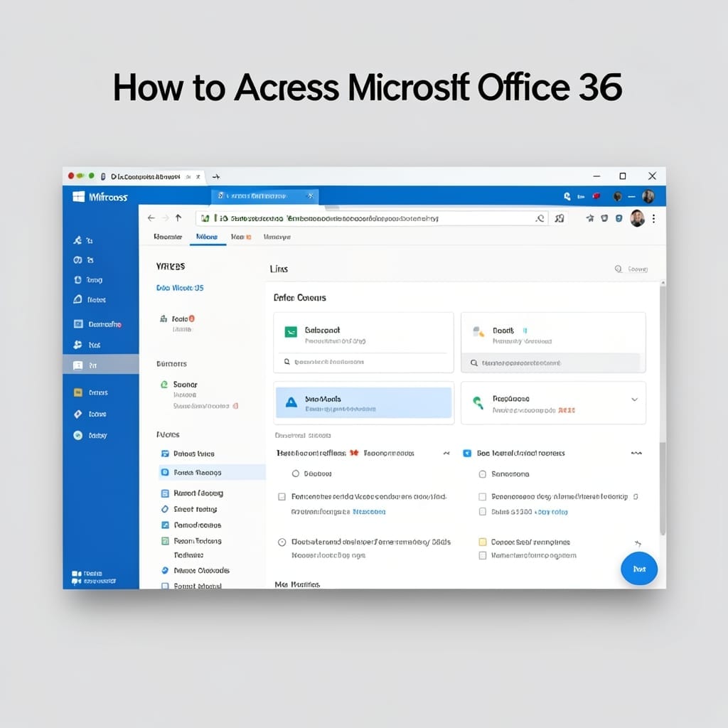728x728 pixels.
Task: Click the dark shield icon in browser toolbar
Action: pyautogui.click(x=604, y=218)
